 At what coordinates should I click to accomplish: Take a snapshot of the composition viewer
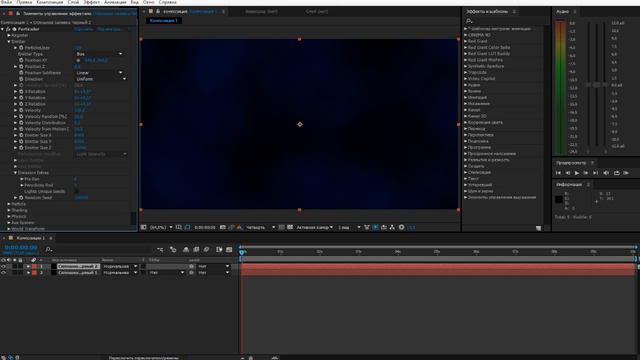point(222,227)
